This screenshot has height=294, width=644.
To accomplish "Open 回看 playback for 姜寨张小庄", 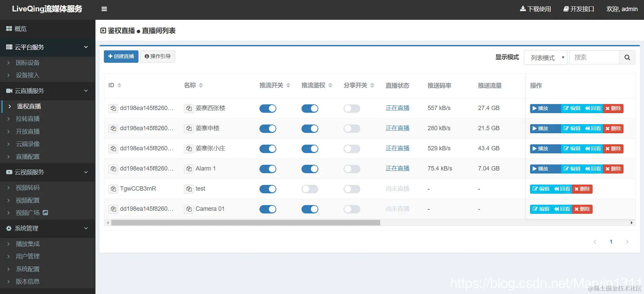I will tap(593, 149).
